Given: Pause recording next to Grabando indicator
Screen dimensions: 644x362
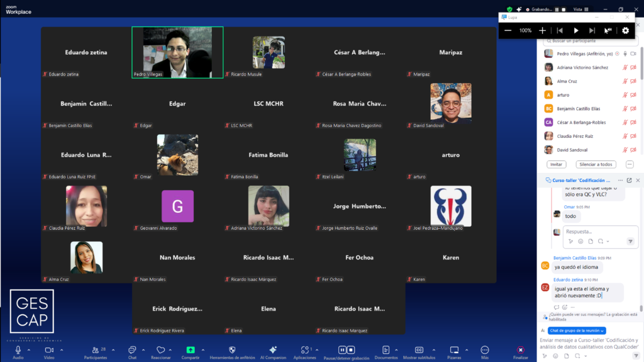Looking at the screenshot, I should pyautogui.click(x=557, y=9).
